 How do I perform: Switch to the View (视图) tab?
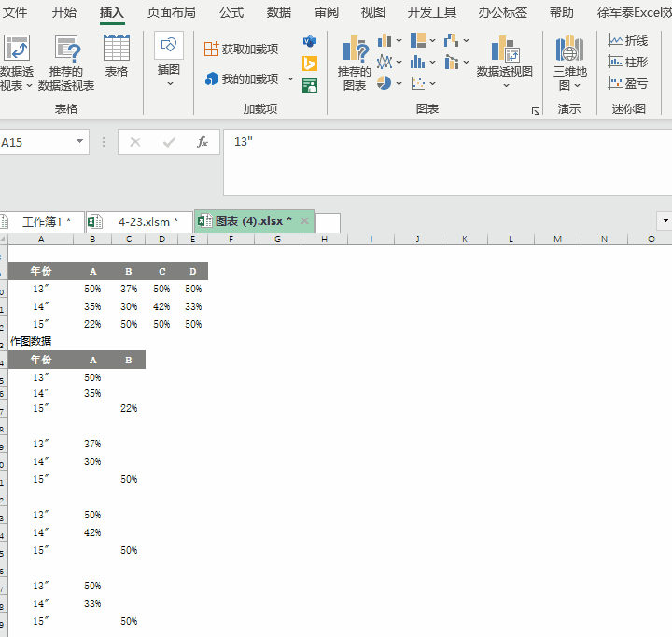pyautogui.click(x=373, y=12)
